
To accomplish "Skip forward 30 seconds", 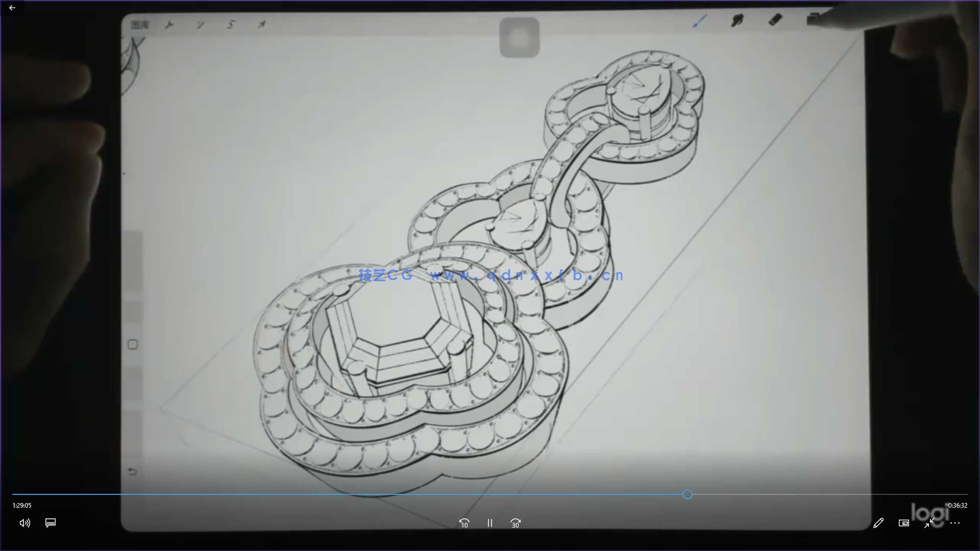I will click(516, 523).
